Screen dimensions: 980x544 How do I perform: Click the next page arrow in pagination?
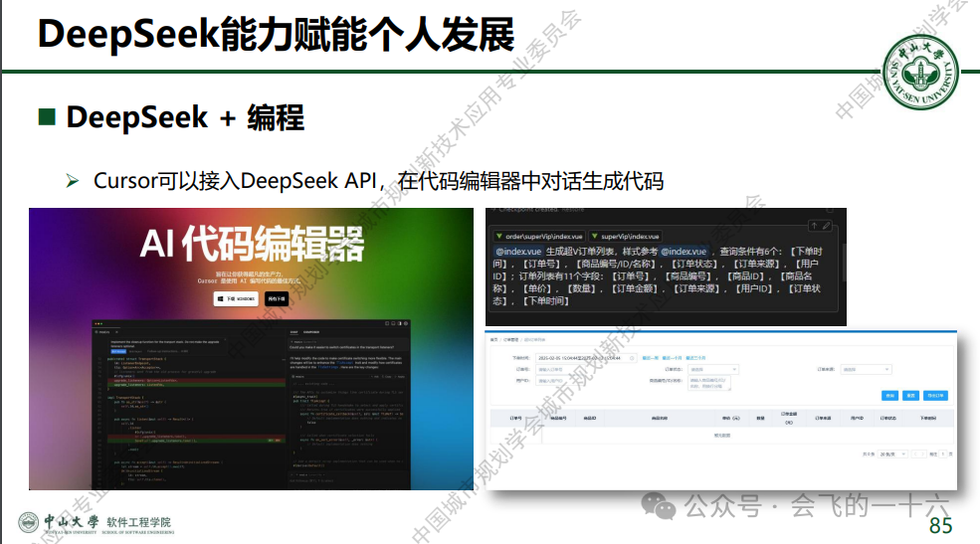coord(923,454)
